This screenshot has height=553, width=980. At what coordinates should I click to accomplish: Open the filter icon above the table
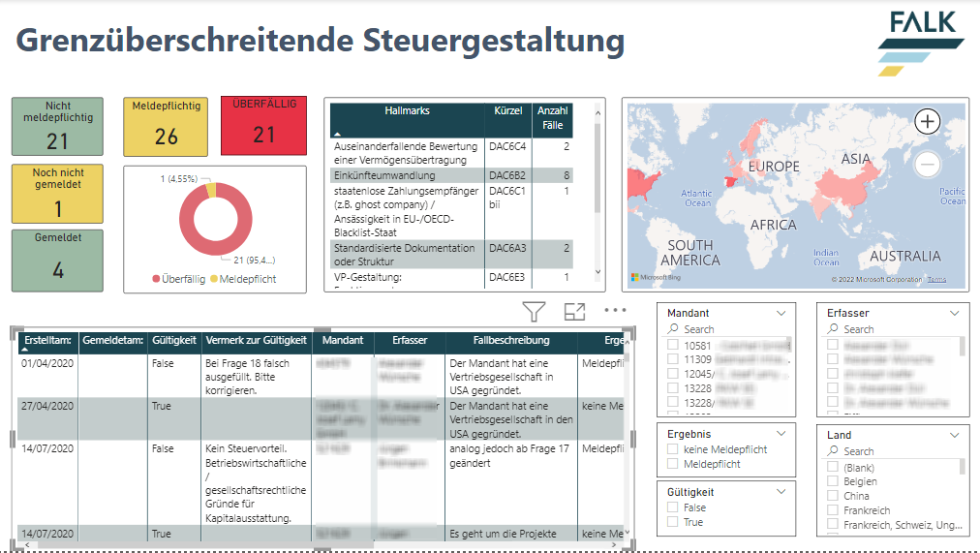pyautogui.click(x=534, y=311)
